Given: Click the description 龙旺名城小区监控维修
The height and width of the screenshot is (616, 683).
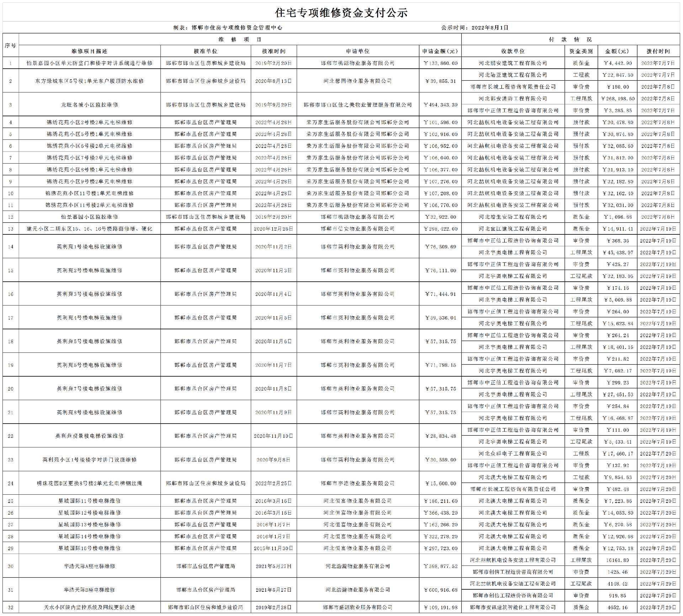Looking at the screenshot, I should 89,105.
